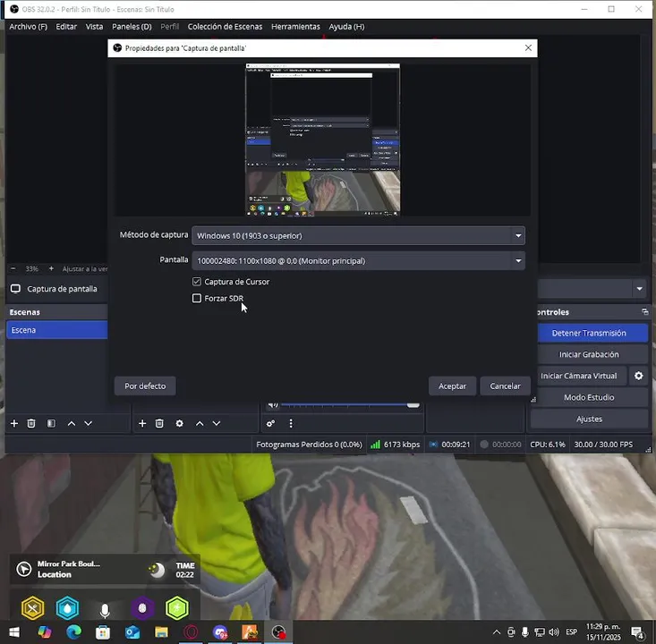Delete the selected scene with the trash icon
This screenshot has height=644, width=656.
[x=31, y=424]
